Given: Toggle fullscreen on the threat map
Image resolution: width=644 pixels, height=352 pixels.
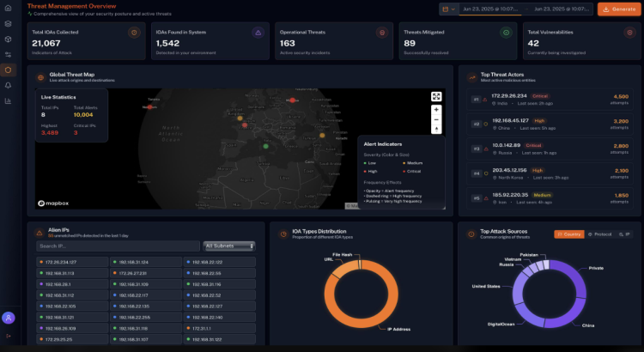Looking at the screenshot, I should [x=436, y=96].
